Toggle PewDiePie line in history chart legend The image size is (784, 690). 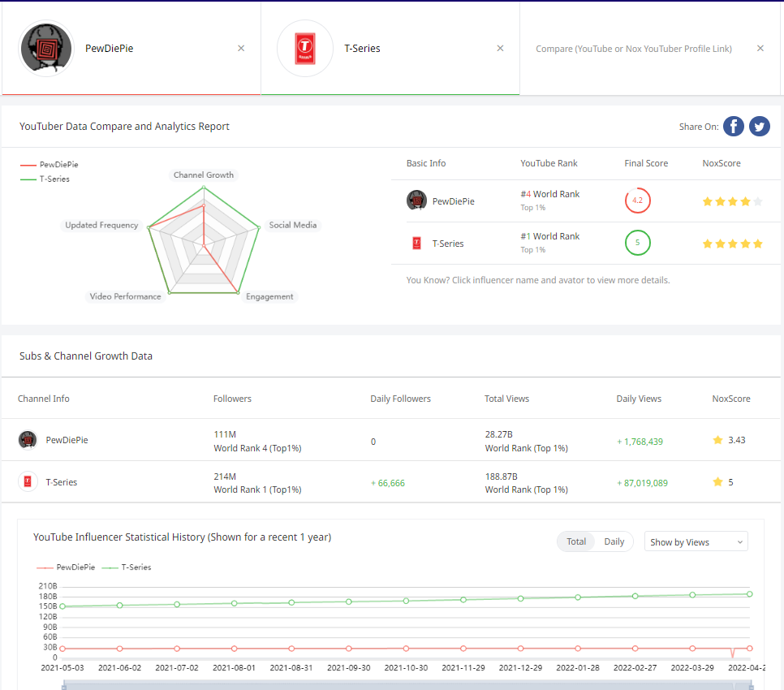point(66,567)
